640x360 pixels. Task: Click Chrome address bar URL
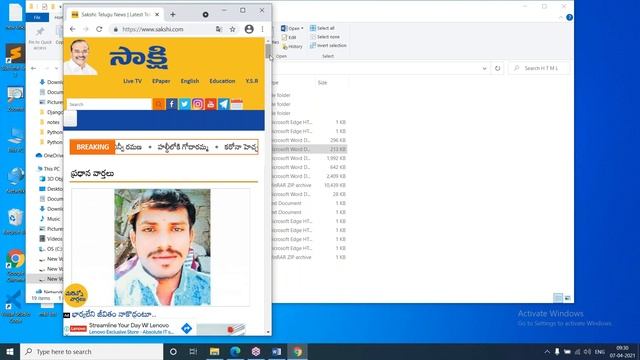153,29
